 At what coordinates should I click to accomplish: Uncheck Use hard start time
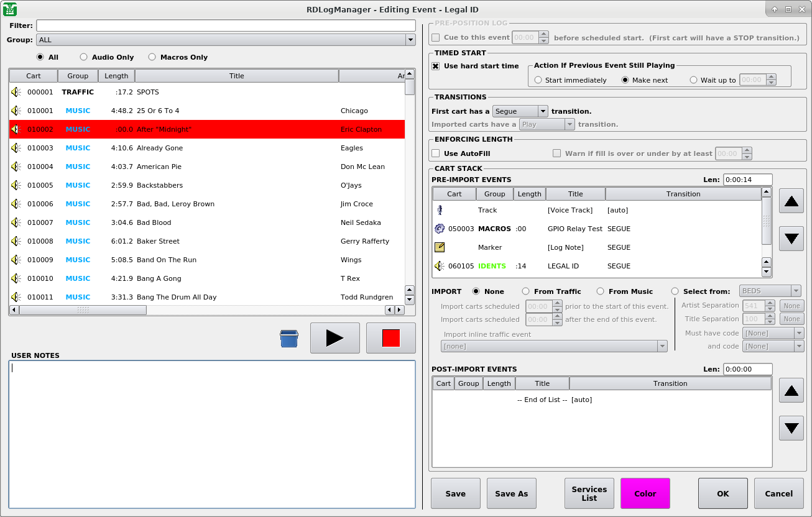(x=435, y=66)
